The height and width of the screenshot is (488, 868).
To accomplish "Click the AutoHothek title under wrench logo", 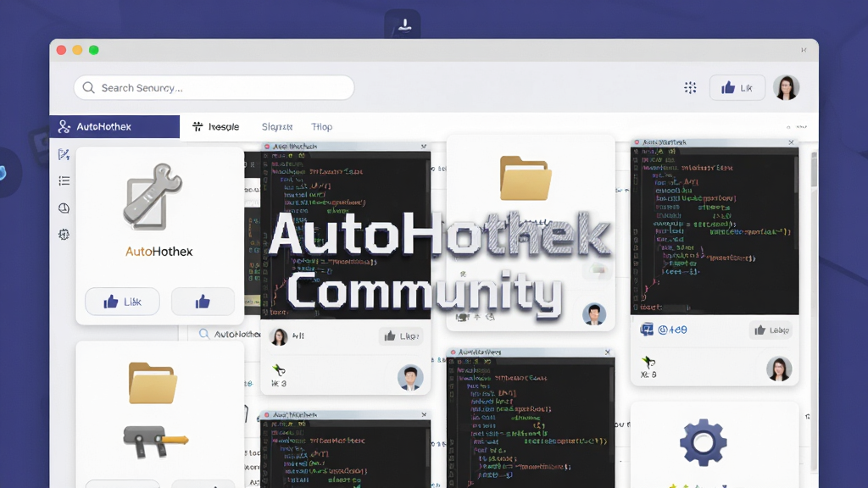I will pos(159,252).
